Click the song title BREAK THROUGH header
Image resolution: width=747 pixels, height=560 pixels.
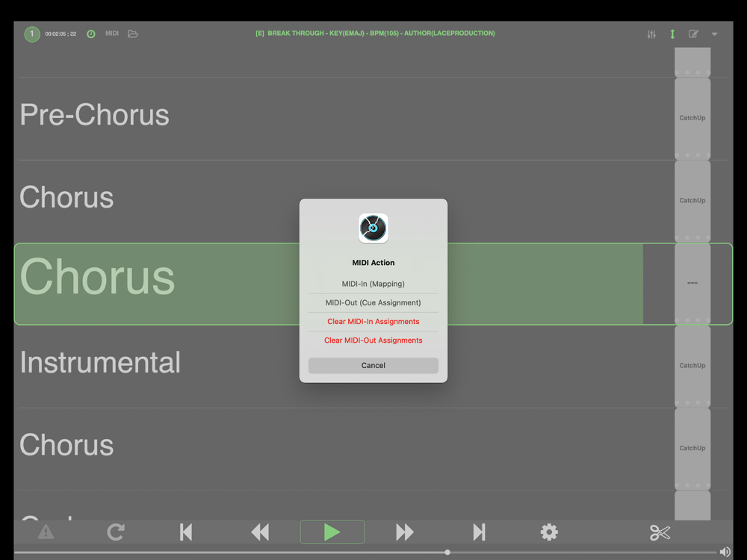[x=375, y=34]
